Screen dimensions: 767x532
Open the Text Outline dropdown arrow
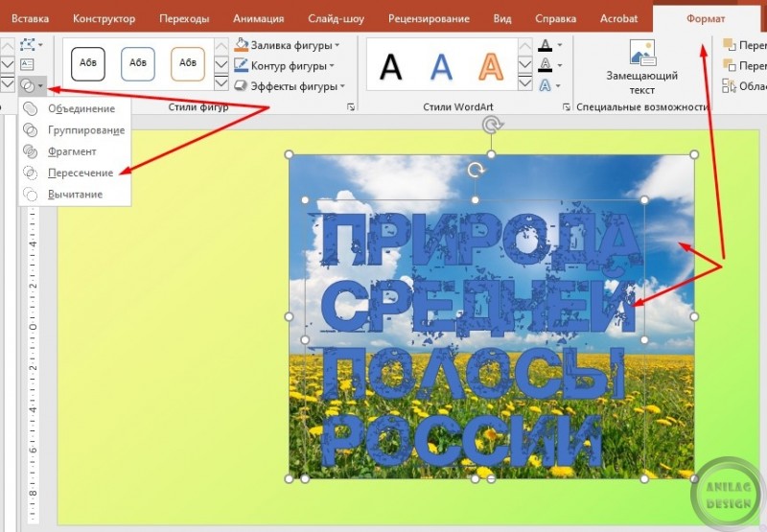tap(560, 65)
